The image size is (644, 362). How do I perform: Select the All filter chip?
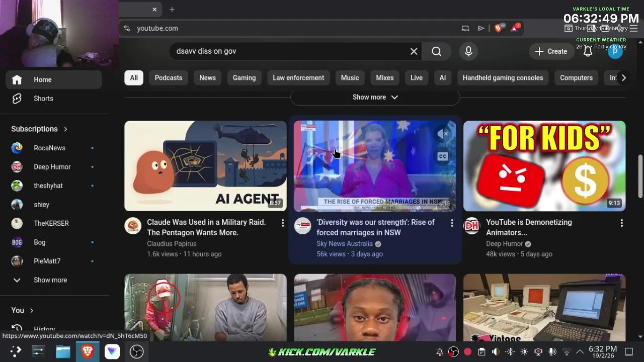point(134,78)
